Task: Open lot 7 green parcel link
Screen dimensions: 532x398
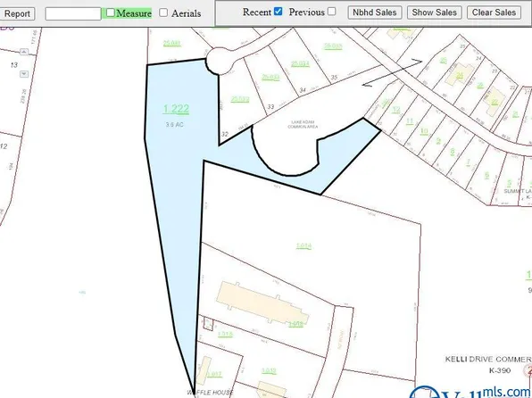Action: [x=468, y=162]
